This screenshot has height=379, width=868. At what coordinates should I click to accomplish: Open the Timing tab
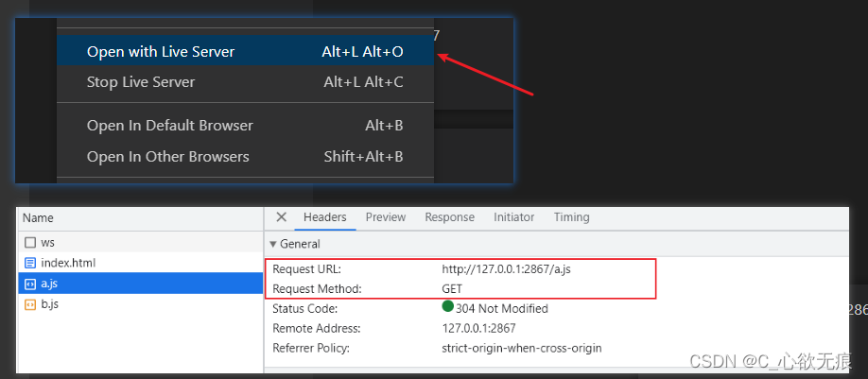pos(571,217)
